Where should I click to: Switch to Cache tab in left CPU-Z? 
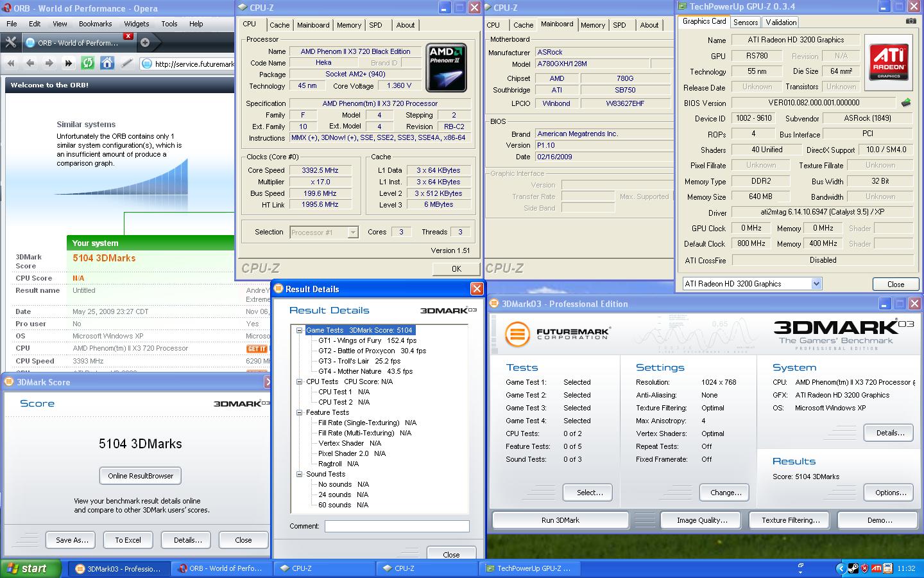coord(279,25)
